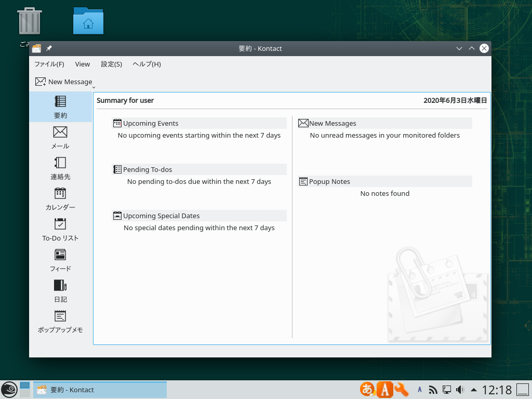Click the Popup Notes heading
The image size is (532, 399).
pyautogui.click(x=329, y=181)
